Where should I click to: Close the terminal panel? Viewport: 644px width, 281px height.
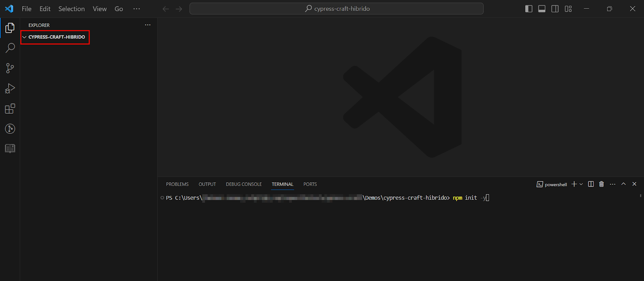coord(634,184)
